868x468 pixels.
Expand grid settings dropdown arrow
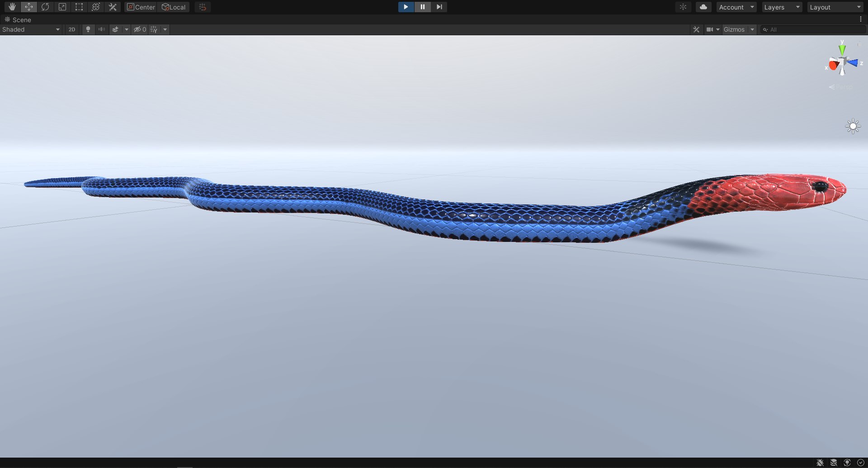(x=165, y=29)
